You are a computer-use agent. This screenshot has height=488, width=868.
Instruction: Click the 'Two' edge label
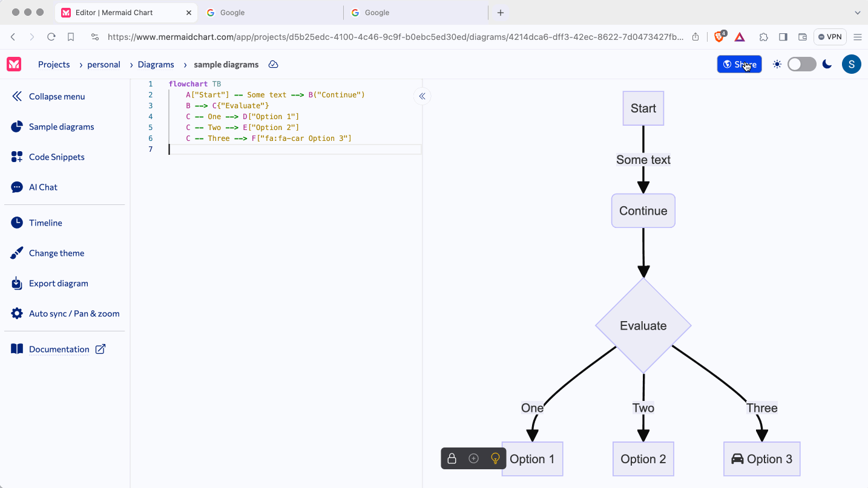pos(643,408)
